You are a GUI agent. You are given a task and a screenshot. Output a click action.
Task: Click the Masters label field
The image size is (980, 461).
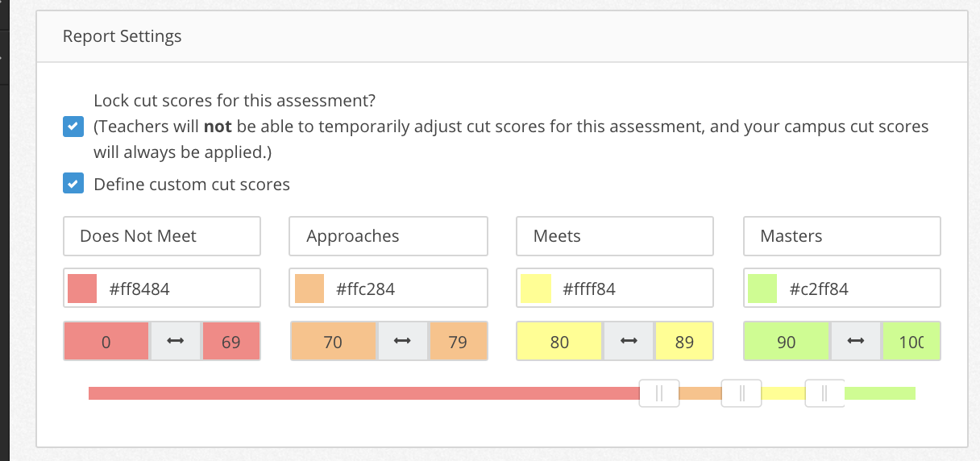pyautogui.click(x=842, y=236)
